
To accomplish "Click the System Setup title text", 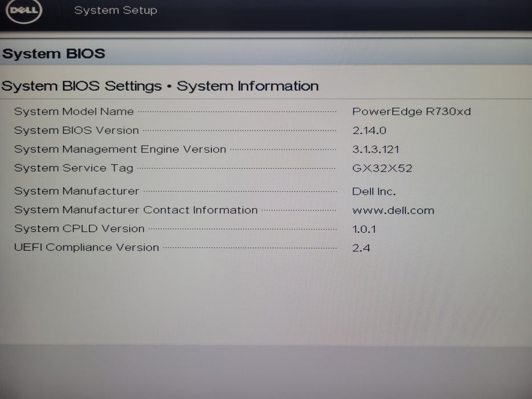I will pyautogui.click(x=116, y=10).
